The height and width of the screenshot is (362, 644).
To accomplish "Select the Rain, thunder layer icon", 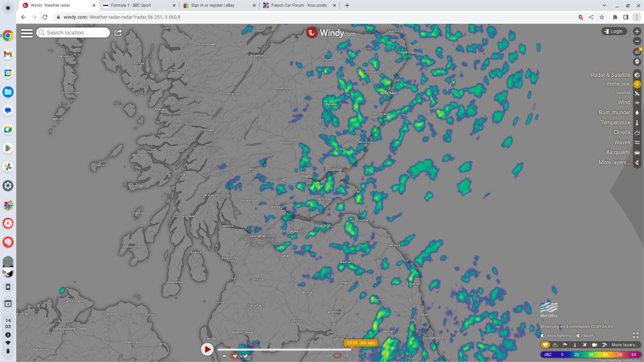I will (637, 113).
